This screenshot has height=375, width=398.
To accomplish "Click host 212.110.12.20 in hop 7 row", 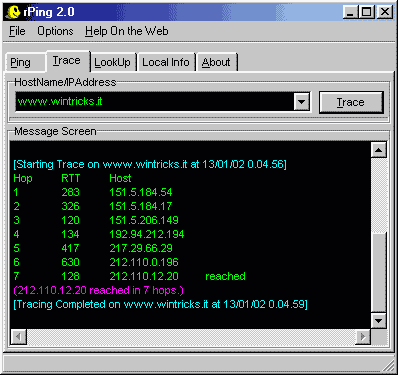I will (x=144, y=276).
